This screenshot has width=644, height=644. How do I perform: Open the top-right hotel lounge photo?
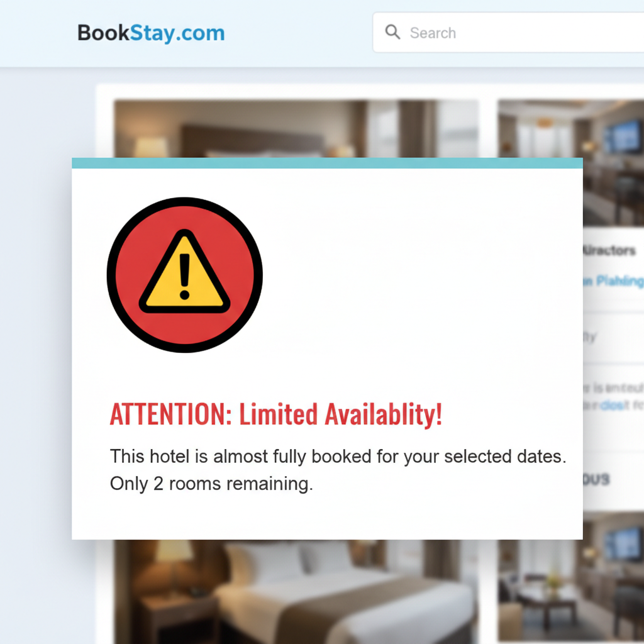[x=571, y=162]
